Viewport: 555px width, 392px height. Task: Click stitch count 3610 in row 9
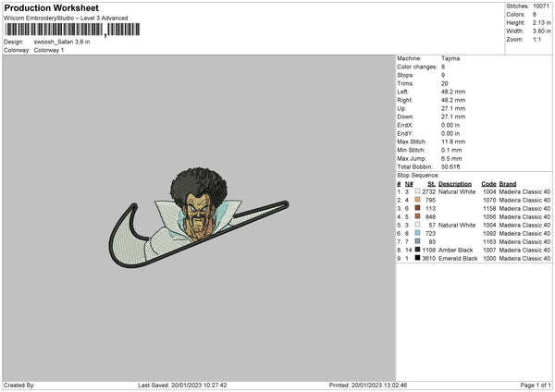[x=428, y=258]
